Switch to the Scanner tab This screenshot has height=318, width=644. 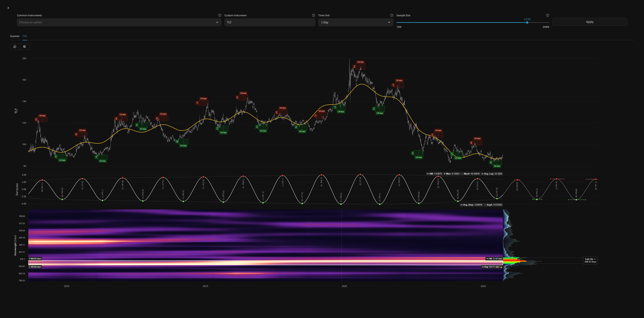15,36
